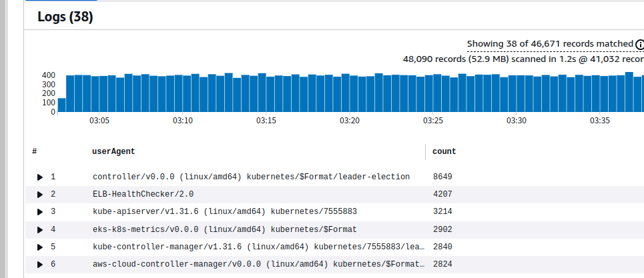Click the Logs (38) heading

click(65, 17)
